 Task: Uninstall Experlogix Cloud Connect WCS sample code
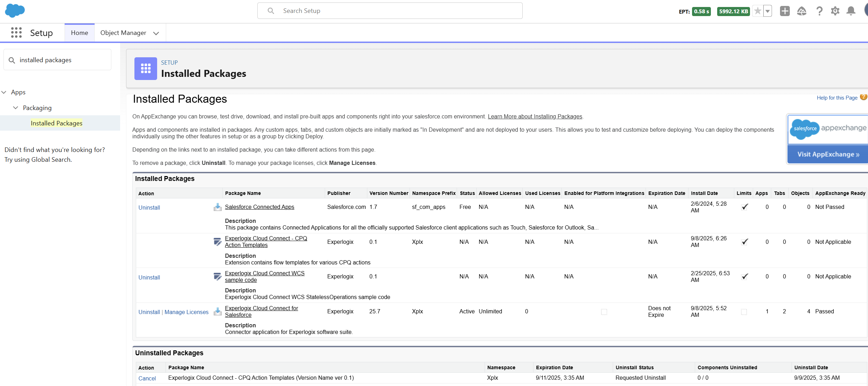coord(149,277)
